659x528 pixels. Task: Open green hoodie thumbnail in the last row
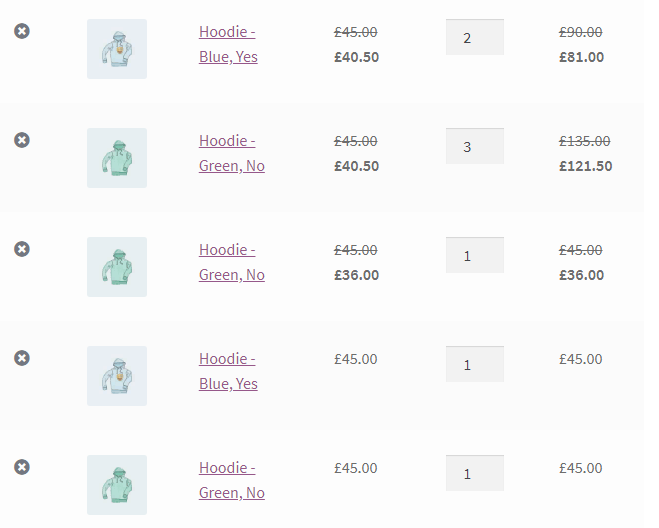pos(117,485)
